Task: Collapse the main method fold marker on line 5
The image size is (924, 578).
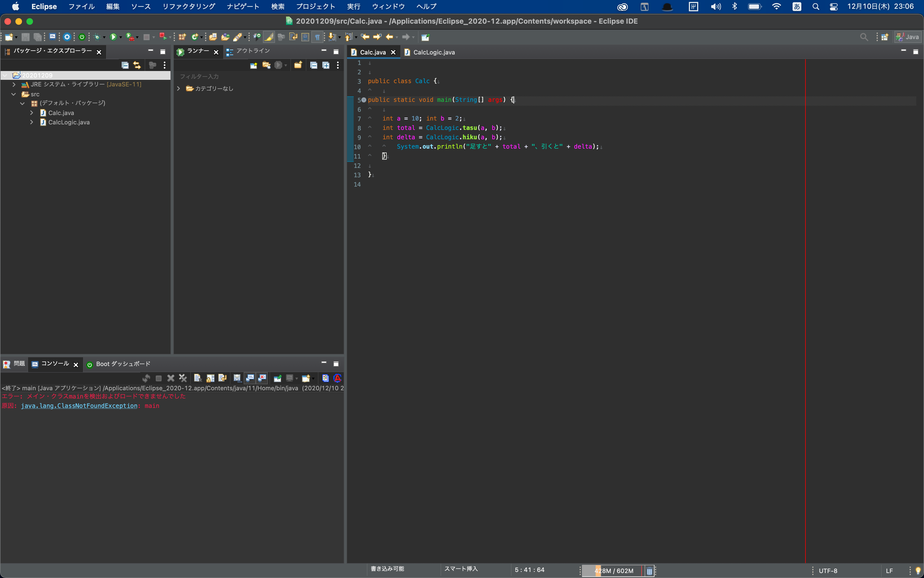Action: click(x=364, y=100)
